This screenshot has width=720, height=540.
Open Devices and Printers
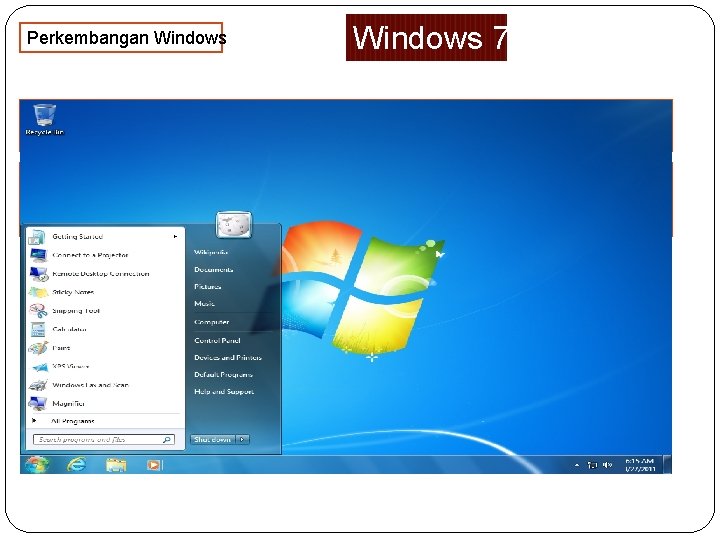click(228, 357)
